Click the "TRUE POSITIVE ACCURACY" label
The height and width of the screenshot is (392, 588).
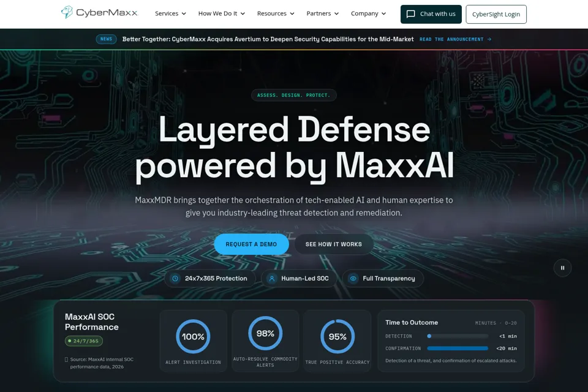pyautogui.click(x=337, y=363)
